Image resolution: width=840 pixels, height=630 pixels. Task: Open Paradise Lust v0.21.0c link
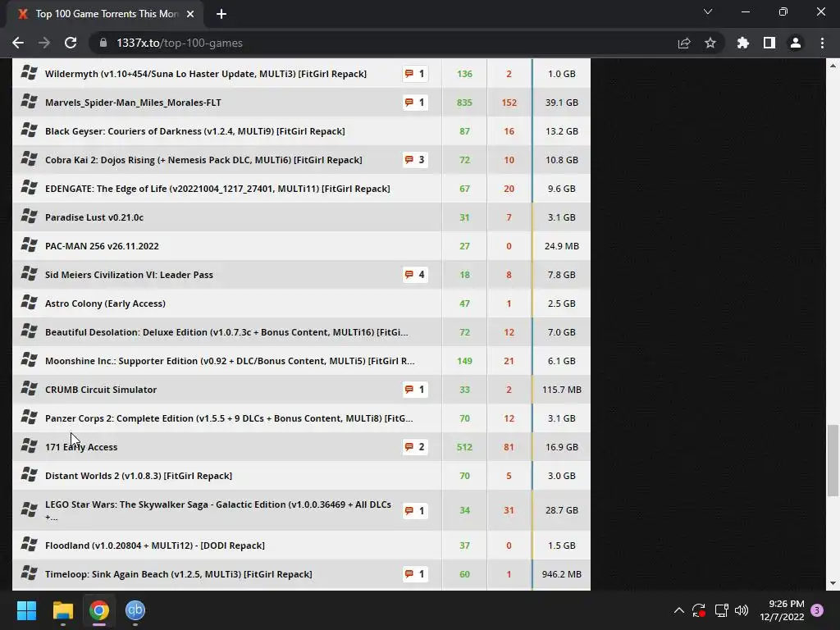pyautogui.click(x=94, y=217)
